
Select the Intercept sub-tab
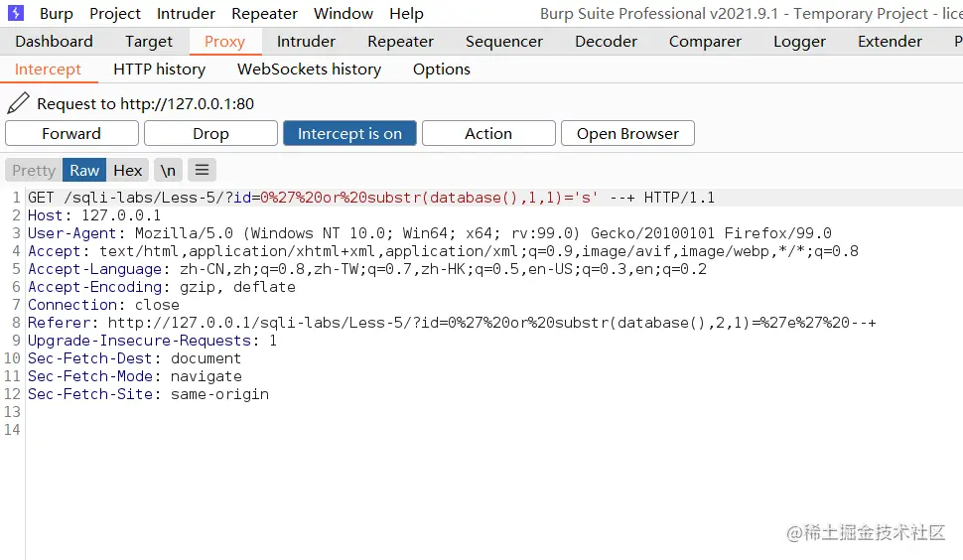[x=48, y=70]
